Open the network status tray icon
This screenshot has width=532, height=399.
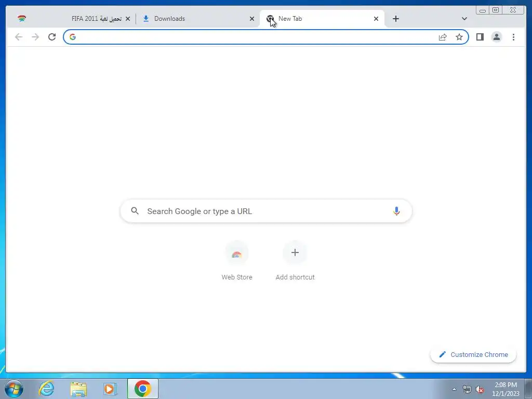click(467, 389)
